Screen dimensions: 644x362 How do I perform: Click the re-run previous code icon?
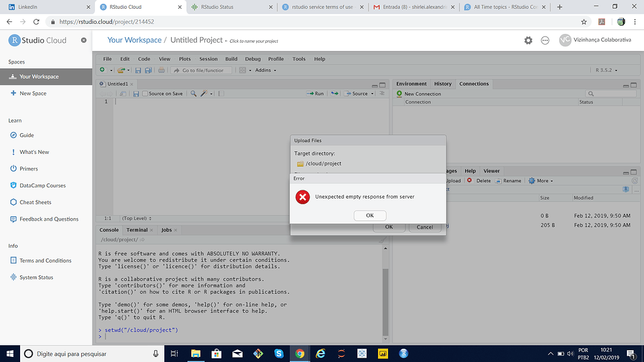coord(335,94)
